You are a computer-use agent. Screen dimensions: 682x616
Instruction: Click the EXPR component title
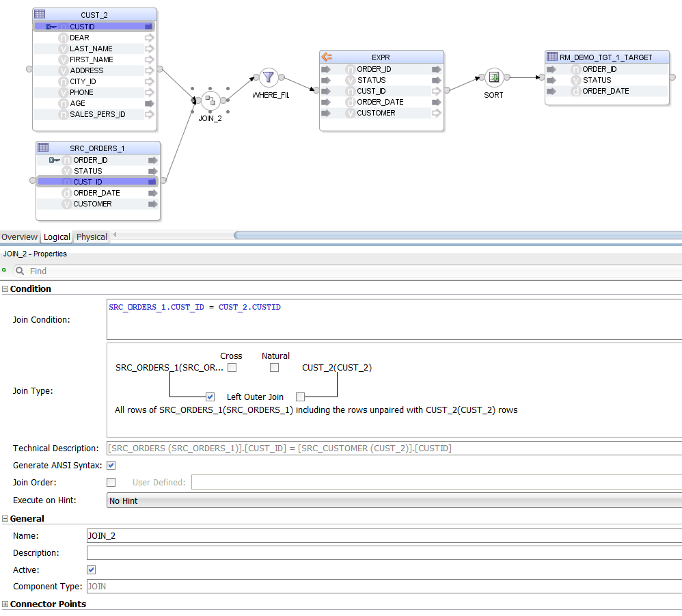point(381,57)
